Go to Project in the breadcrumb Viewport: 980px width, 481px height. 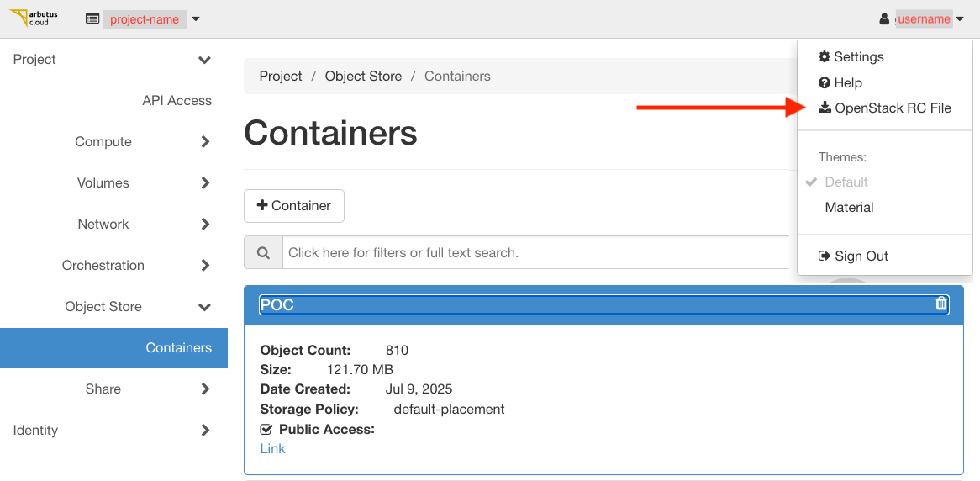281,77
